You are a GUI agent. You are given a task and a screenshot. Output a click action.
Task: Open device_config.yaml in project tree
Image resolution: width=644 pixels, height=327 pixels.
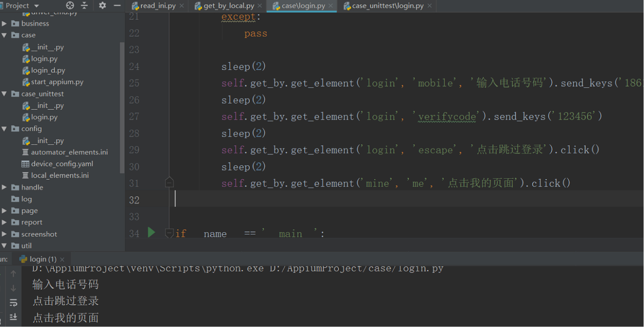pyautogui.click(x=62, y=164)
